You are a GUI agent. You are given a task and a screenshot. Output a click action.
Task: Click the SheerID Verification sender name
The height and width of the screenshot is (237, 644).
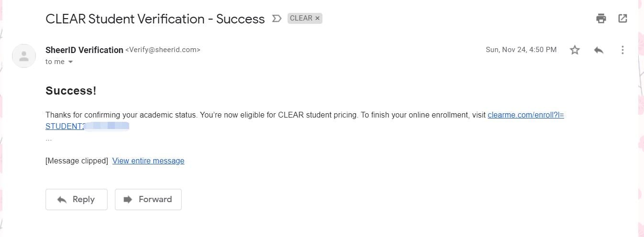84,50
